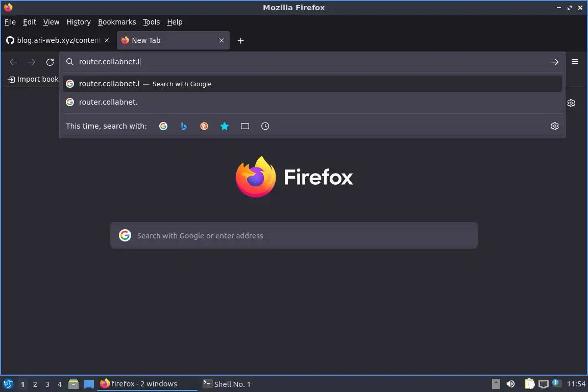Image resolution: width=588 pixels, height=392 pixels.
Task: Search History using the clock icon
Action: [x=265, y=126]
